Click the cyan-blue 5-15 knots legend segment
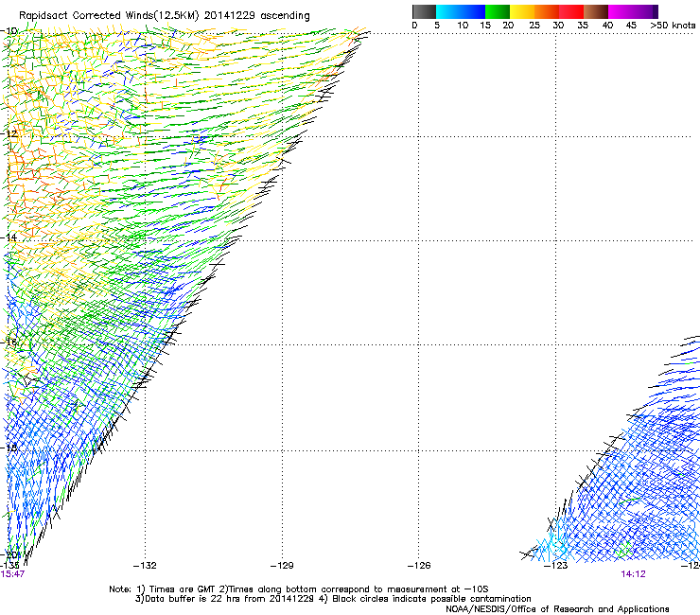Image resolution: width=700 pixels, height=615 pixels. tap(461, 11)
